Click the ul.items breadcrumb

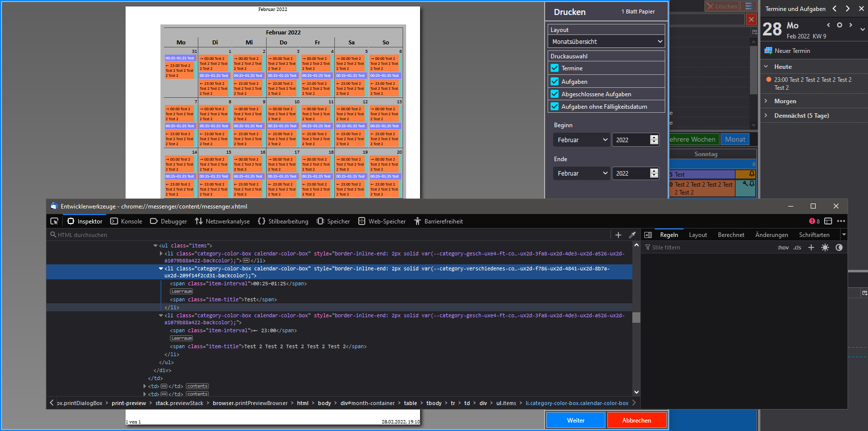pyautogui.click(x=506, y=403)
